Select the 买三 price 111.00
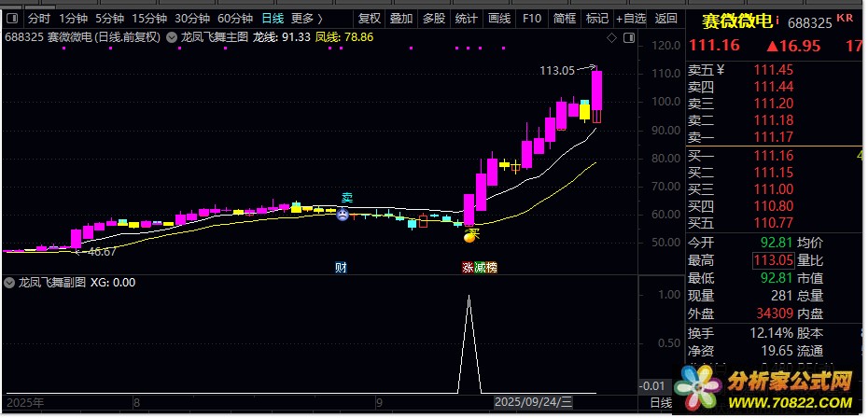Viewport: 868px width, 418px height. coord(774,189)
